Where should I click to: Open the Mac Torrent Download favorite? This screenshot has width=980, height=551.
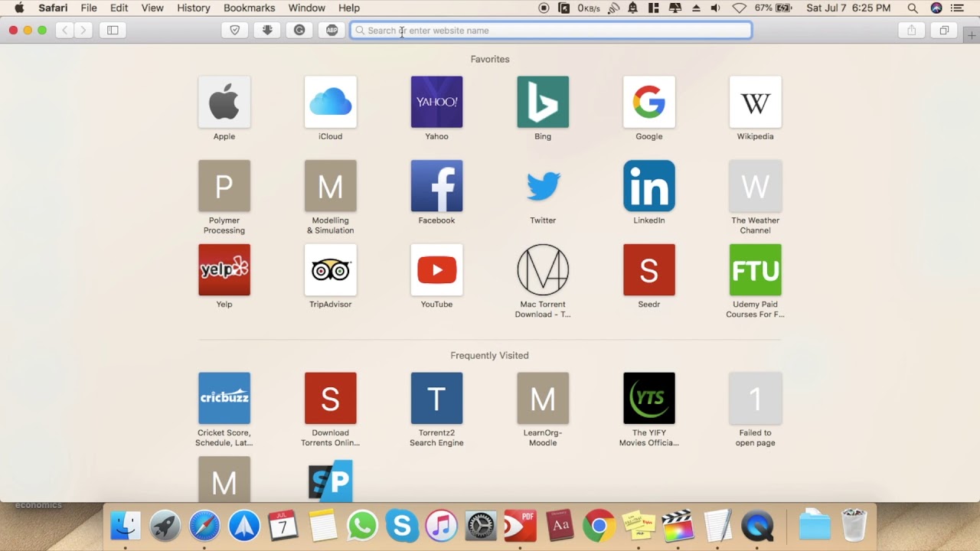click(x=543, y=270)
